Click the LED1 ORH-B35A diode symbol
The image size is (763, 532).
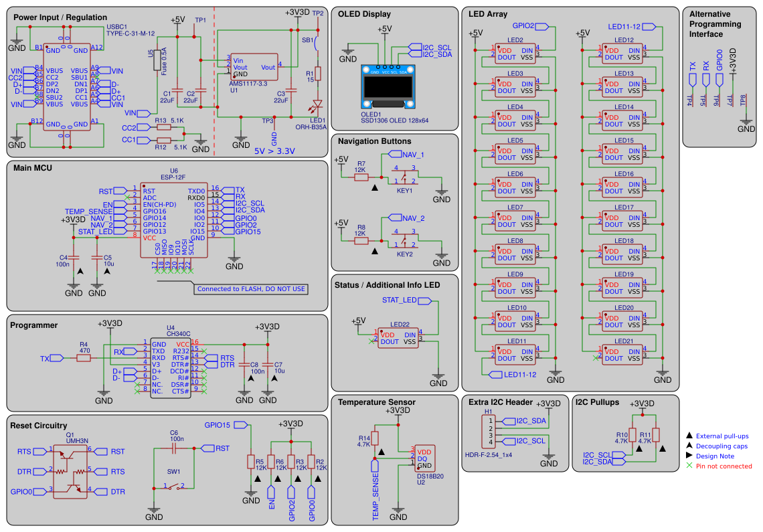317,104
